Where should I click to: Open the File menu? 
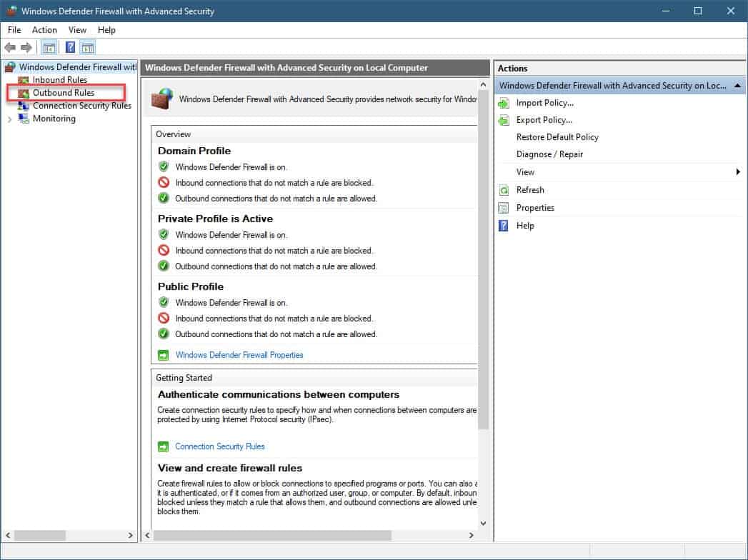pos(14,30)
